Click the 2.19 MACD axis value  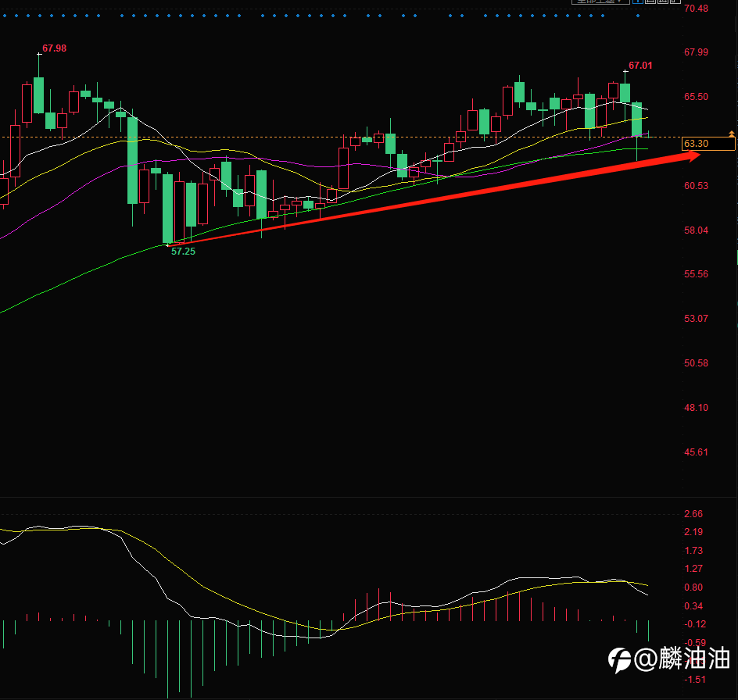point(693,531)
